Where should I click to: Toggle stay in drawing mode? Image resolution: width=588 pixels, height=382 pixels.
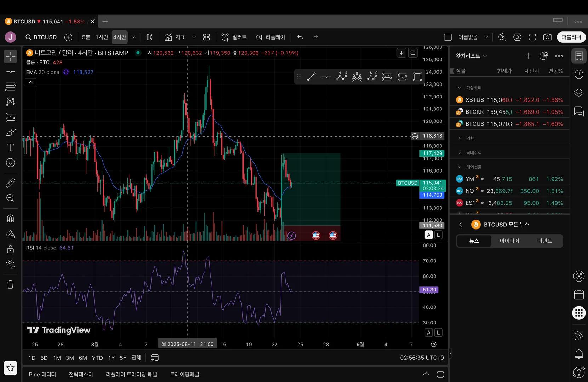tap(11, 234)
